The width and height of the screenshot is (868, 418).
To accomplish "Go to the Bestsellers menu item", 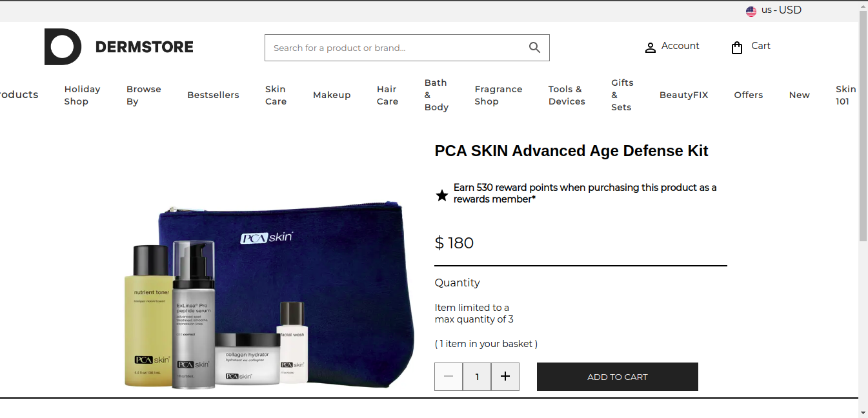I will click(213, 95).
